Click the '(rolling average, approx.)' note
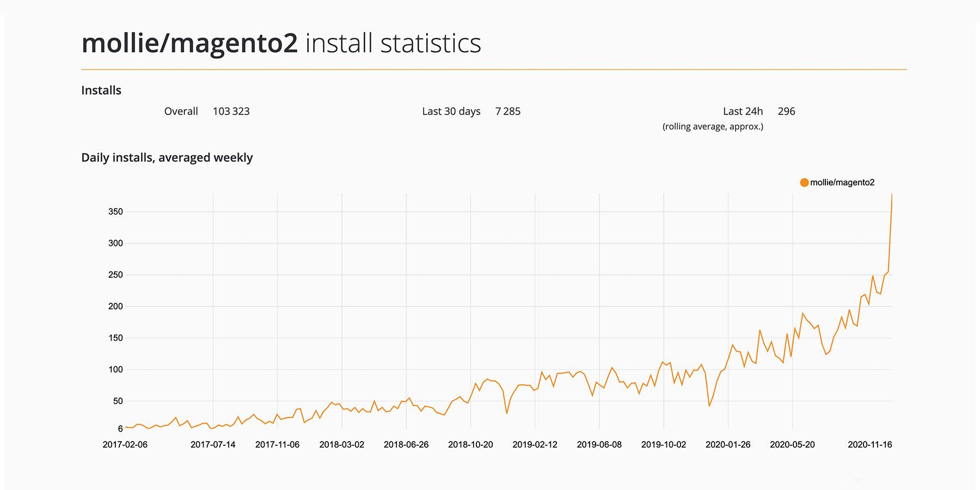Image resolution: width=980 pixels, height=490 pixels. [x=713, y=126]
